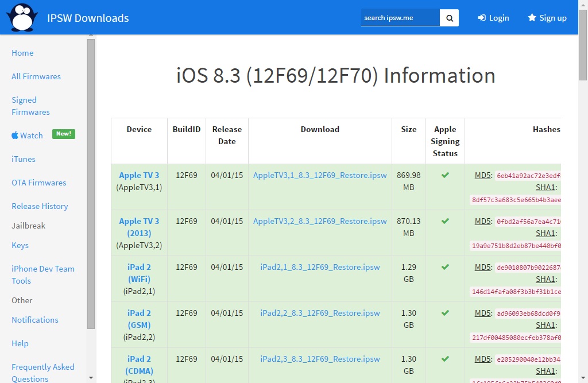This screenshot has width=588, height=383.
Task: Open the Sign up page
Action: tap(547, 18)
